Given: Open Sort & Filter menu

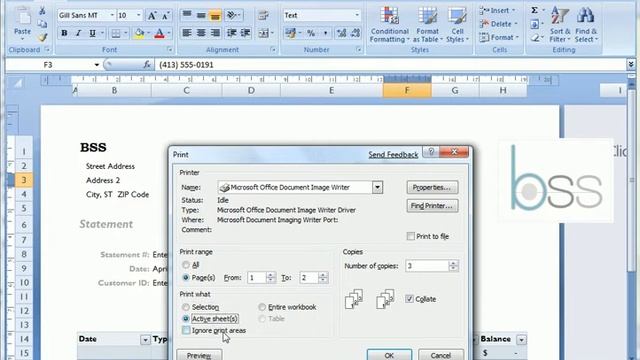Looking at the screenshot, I should 560,25.
